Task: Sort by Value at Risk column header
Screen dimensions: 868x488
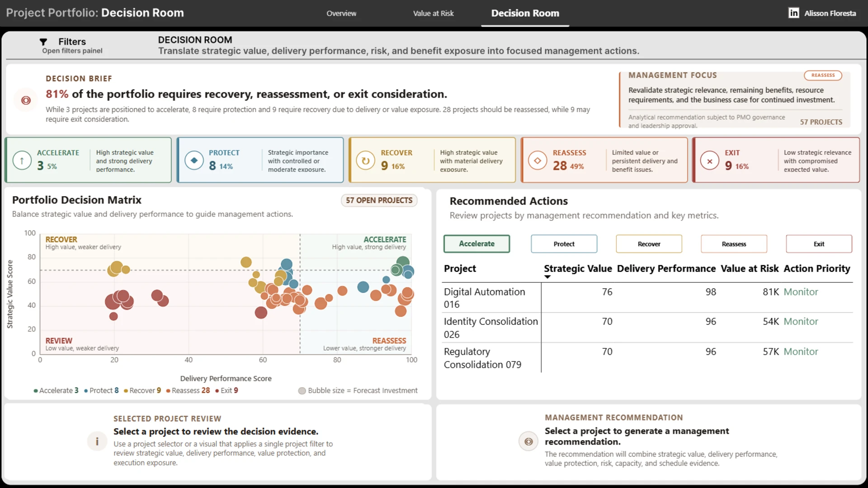Action: 750,268
